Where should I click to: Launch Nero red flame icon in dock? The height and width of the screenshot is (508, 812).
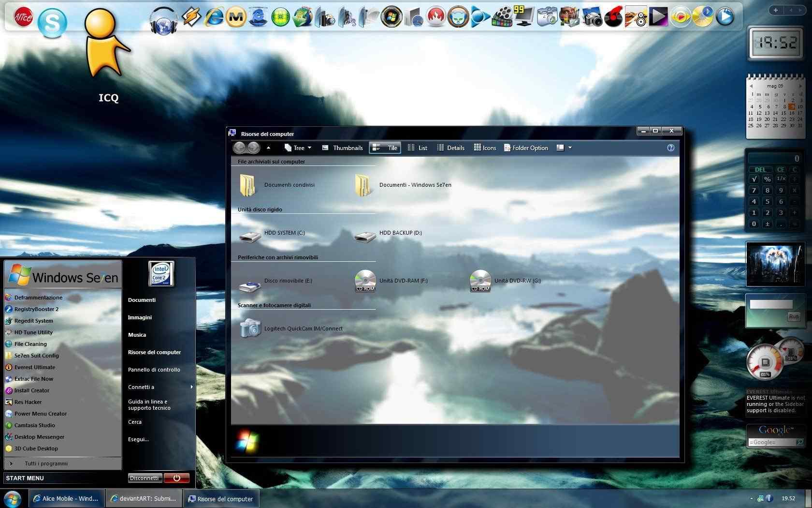click(x=436, y=17)
